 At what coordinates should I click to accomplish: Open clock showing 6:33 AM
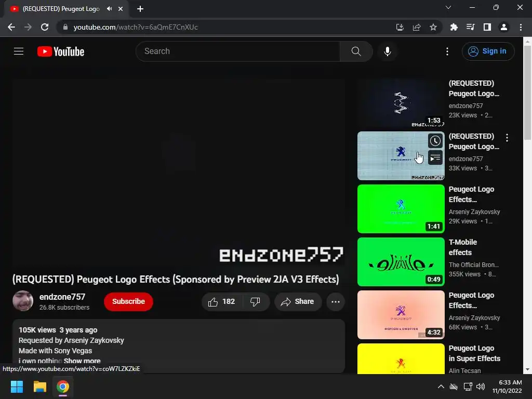click(x=507, y=387)
